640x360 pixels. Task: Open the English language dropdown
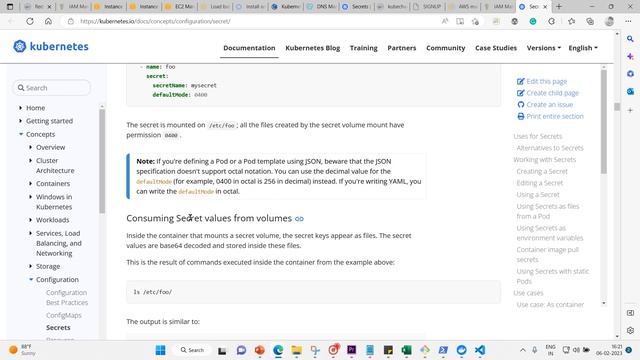coord(583,48)
